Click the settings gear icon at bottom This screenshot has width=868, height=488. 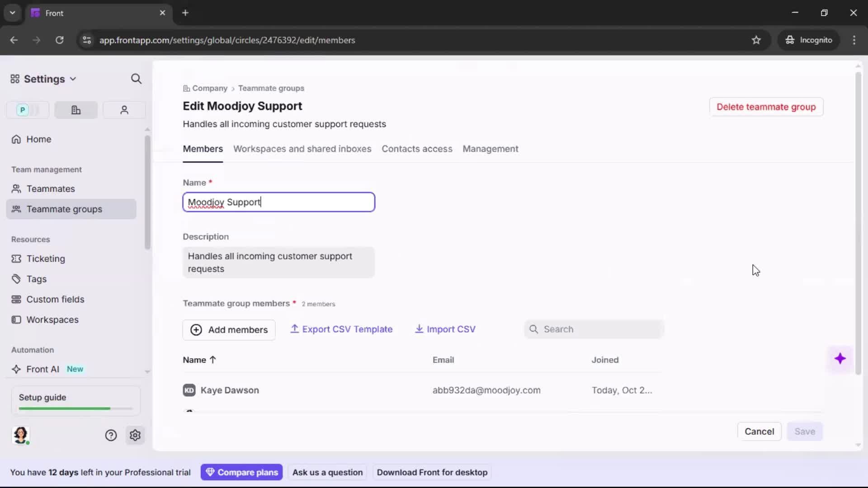[x=135, y=435]
